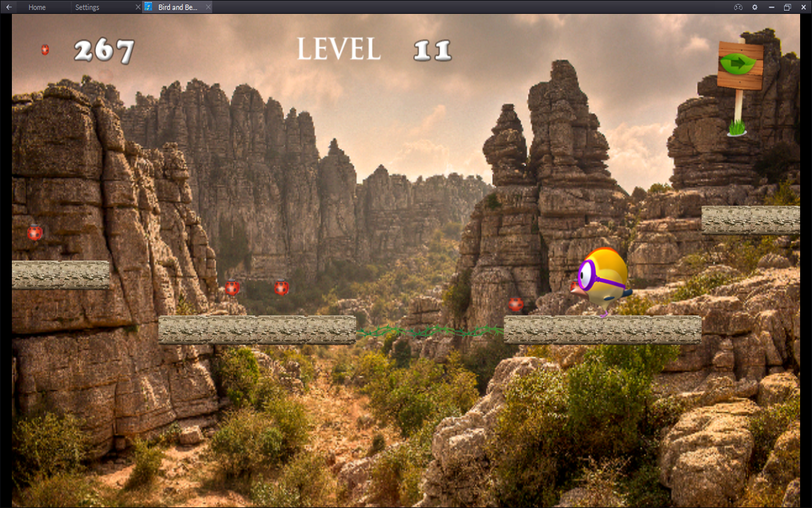Open the game controller settings icon

coord(738,7)
